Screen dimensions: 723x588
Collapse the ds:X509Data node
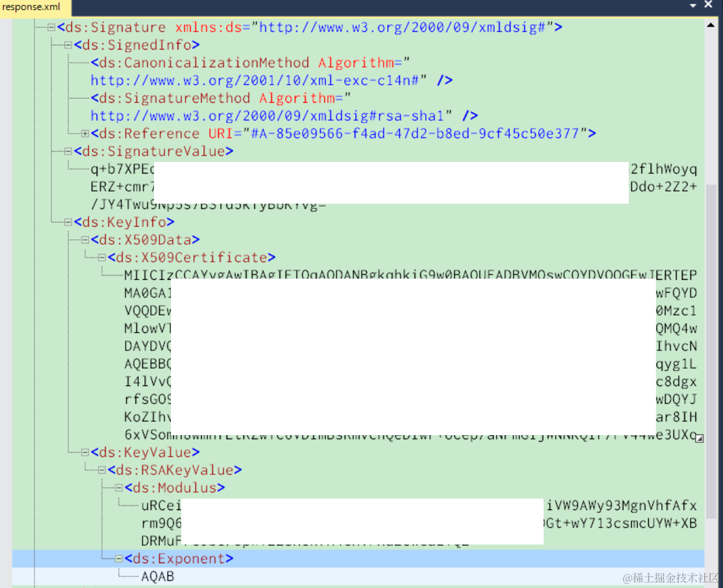85,240
